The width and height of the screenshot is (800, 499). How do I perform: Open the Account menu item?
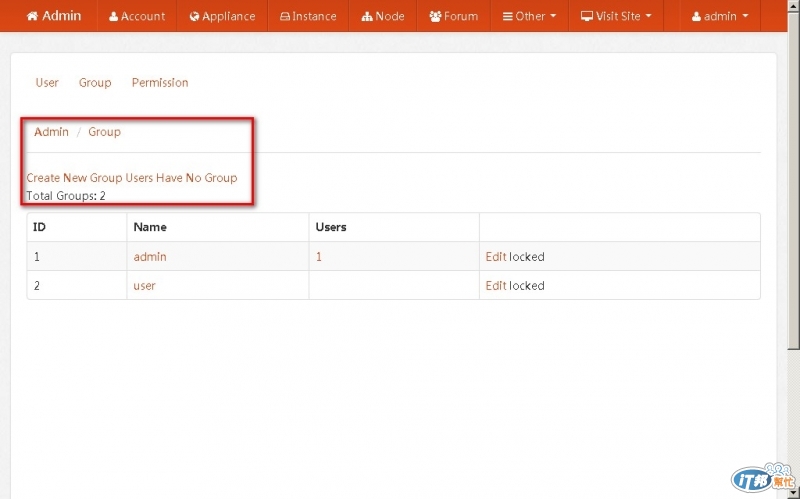tap(137, 16)
